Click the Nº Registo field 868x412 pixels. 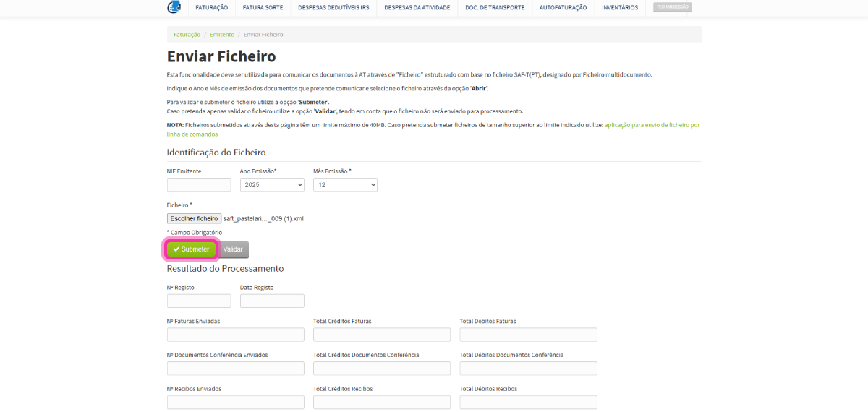(x=199, y=301)
